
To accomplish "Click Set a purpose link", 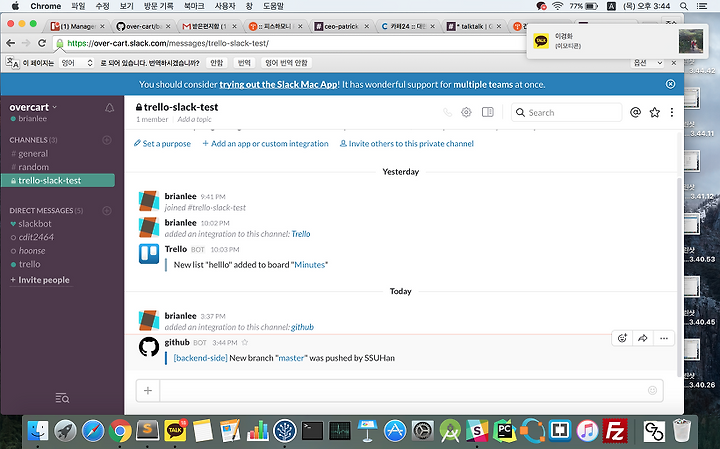I will (x=162, y=144).
